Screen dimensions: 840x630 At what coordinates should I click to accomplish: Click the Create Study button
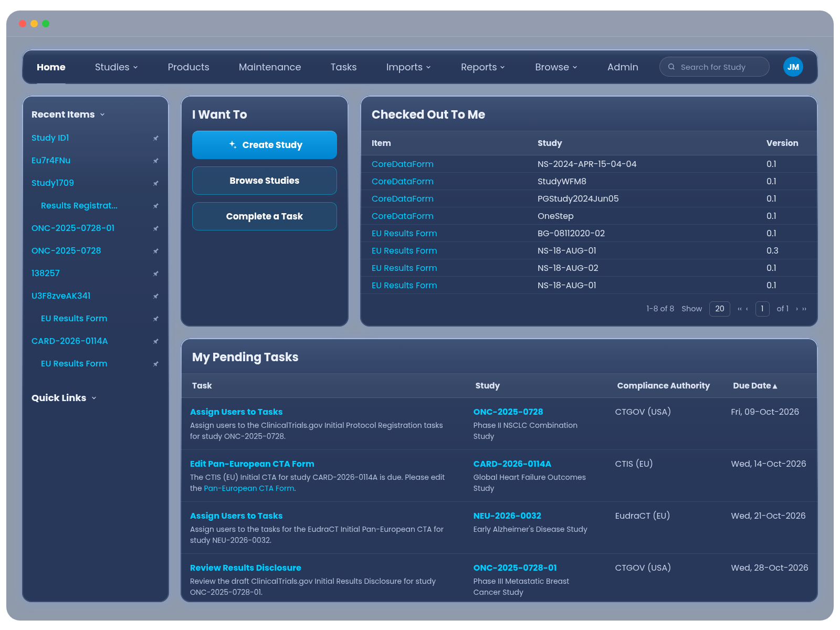265,145
